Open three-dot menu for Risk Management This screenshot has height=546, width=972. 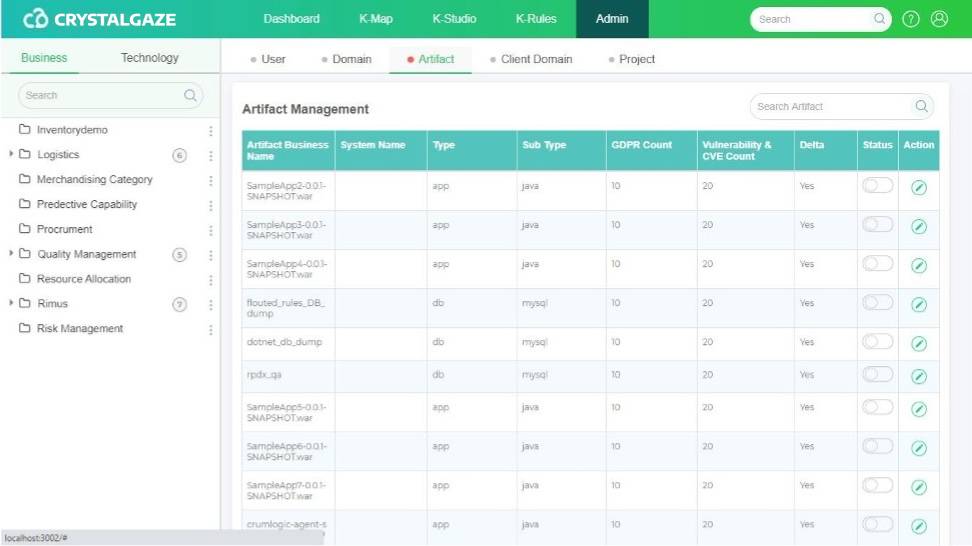point(210,329)
